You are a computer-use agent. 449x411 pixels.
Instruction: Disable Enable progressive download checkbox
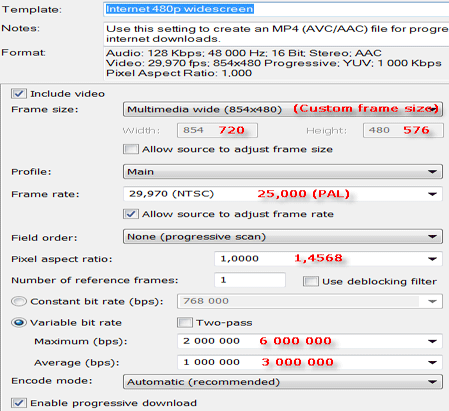coord(19,403)
